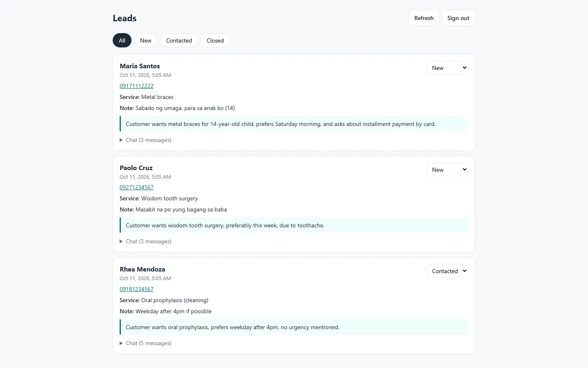Expand Maria Santos chat (3 messages)
This screenshot has width=588, height=368.
(146, 140)
